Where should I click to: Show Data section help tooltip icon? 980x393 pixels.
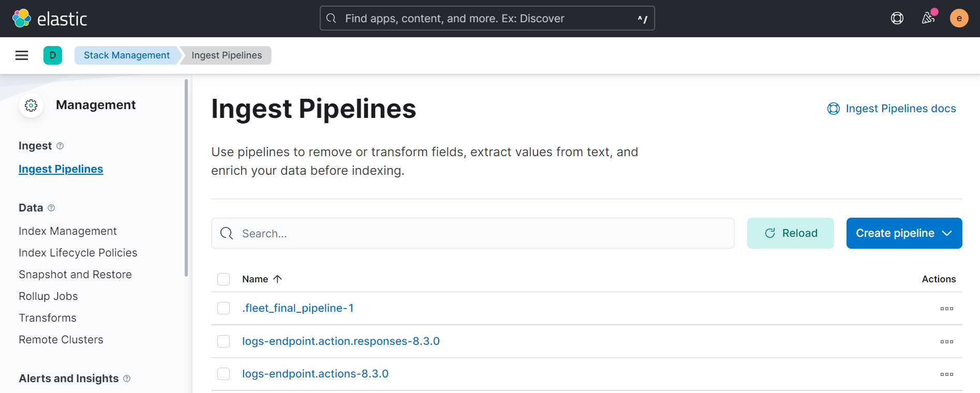click(x=51, y=208)
